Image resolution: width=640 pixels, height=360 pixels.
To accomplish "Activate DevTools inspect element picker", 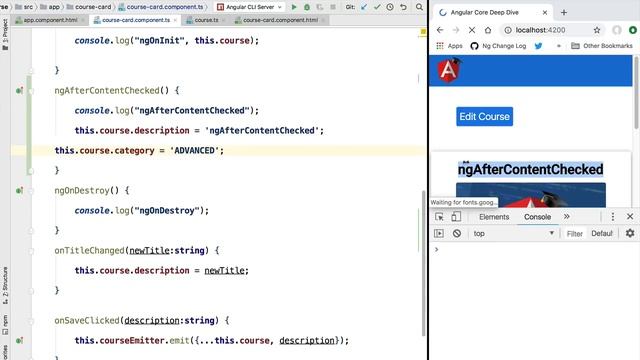I will click(x=439, y=217).
